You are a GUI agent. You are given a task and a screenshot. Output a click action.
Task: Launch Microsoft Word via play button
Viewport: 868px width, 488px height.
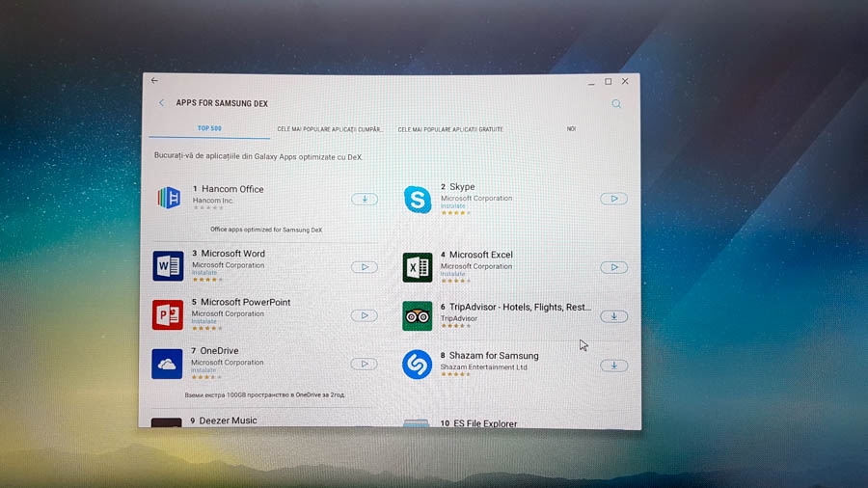[x=365, y=267]
